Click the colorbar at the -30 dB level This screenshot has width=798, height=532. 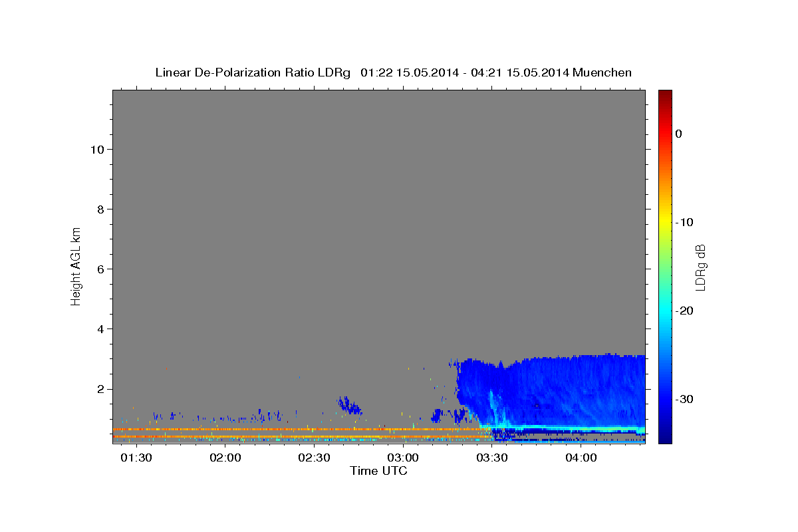[x=665, y=399]
